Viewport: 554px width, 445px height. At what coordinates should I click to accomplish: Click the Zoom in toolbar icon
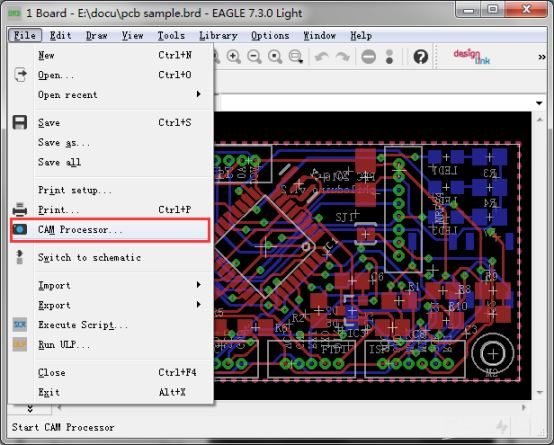point(234,57)
